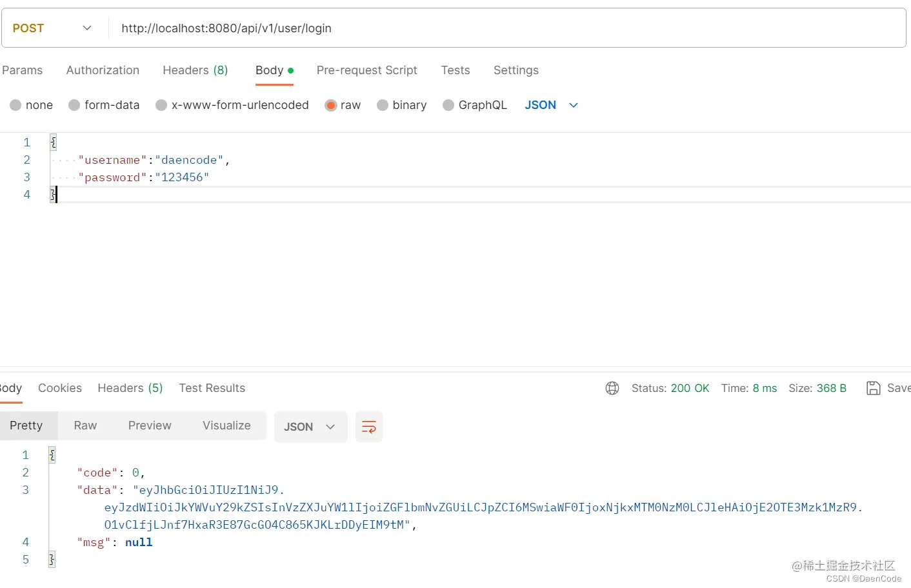Open the Pre-request Script tab
The image size is (911, 588).
(x=366, y=70)
